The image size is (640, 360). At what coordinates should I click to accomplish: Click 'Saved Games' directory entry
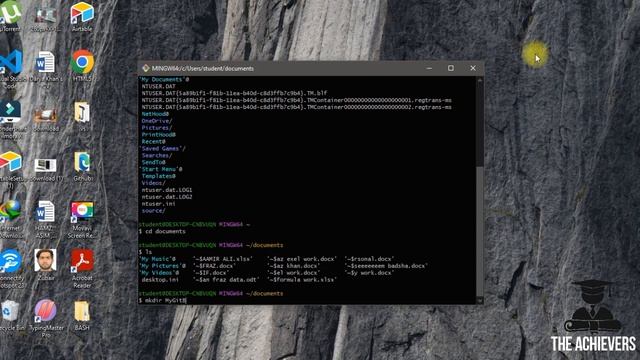pyautogui.click(x=162, y=149)
